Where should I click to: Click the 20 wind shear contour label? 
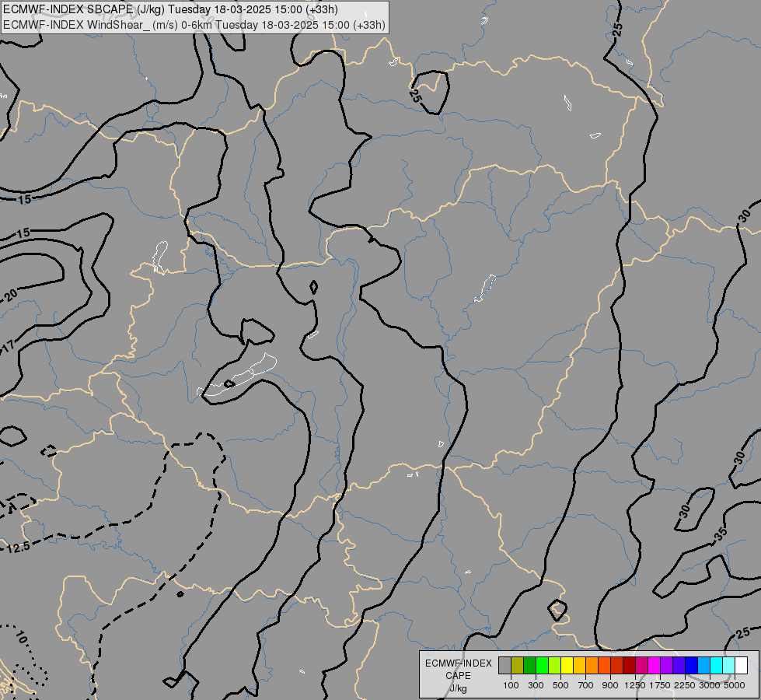point(11,294)
